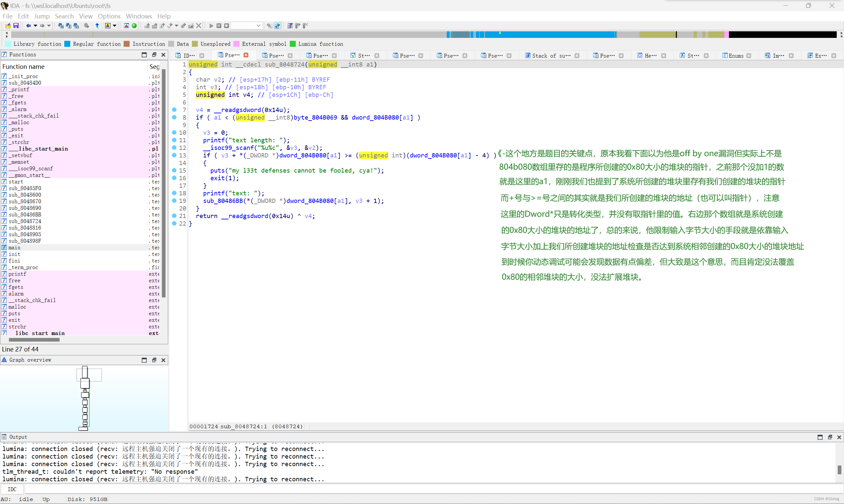Click the convert to code icon
This screenshot has width=844, height=504.
pyautogui.click(x=147, y=25)
